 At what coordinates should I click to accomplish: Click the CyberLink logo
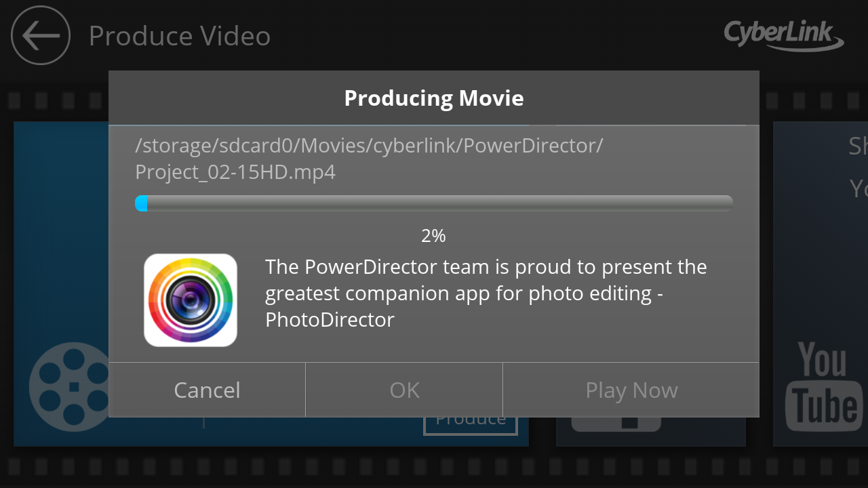(784, 35)
